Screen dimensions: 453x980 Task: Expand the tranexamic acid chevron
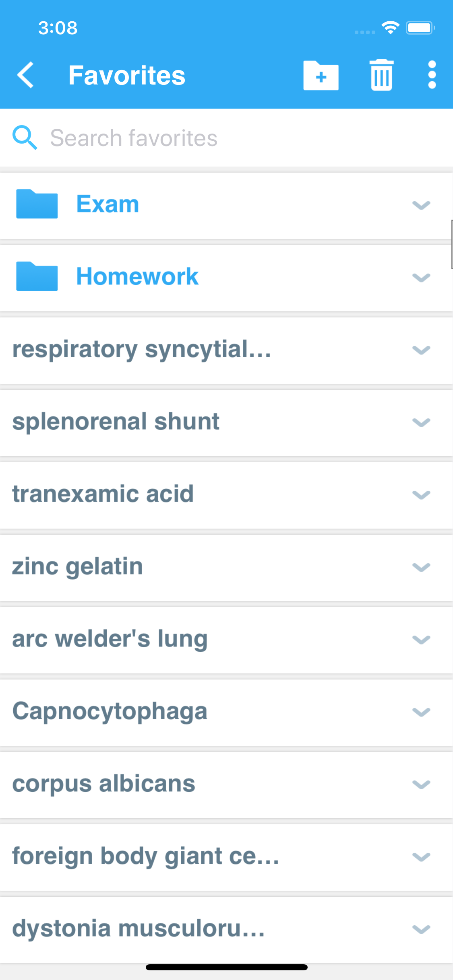tap(421, 495)
